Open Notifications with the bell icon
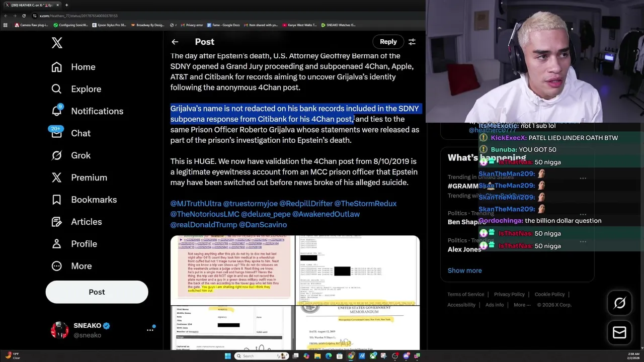Viewport: 644px width, 362px height. (x=87, y=111)
